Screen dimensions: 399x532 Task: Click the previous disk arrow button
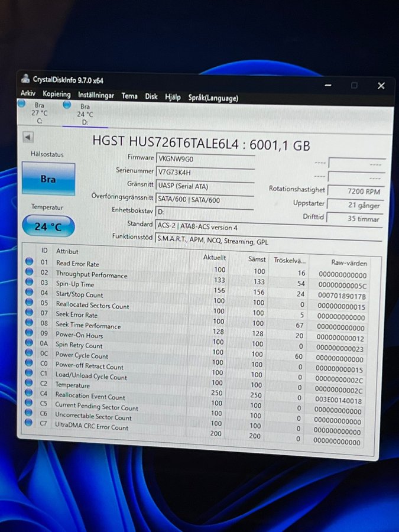(x=28, y=137)
